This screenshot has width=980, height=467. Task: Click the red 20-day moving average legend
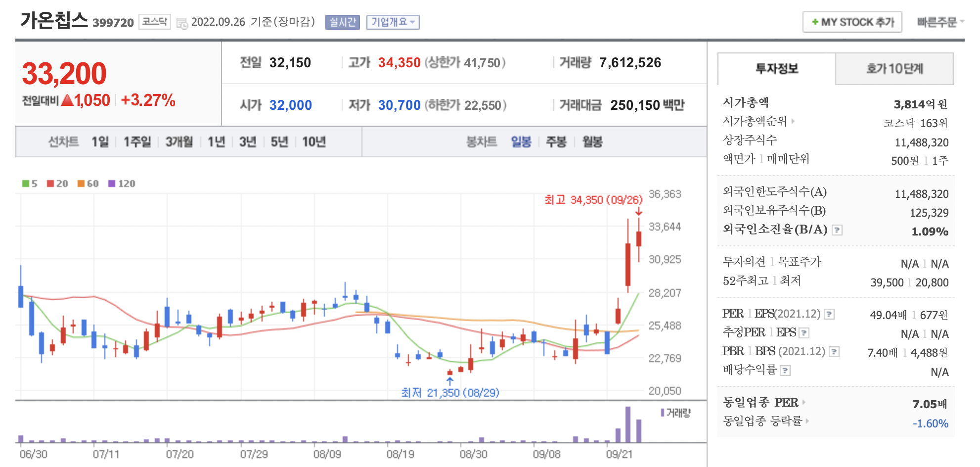57,184
